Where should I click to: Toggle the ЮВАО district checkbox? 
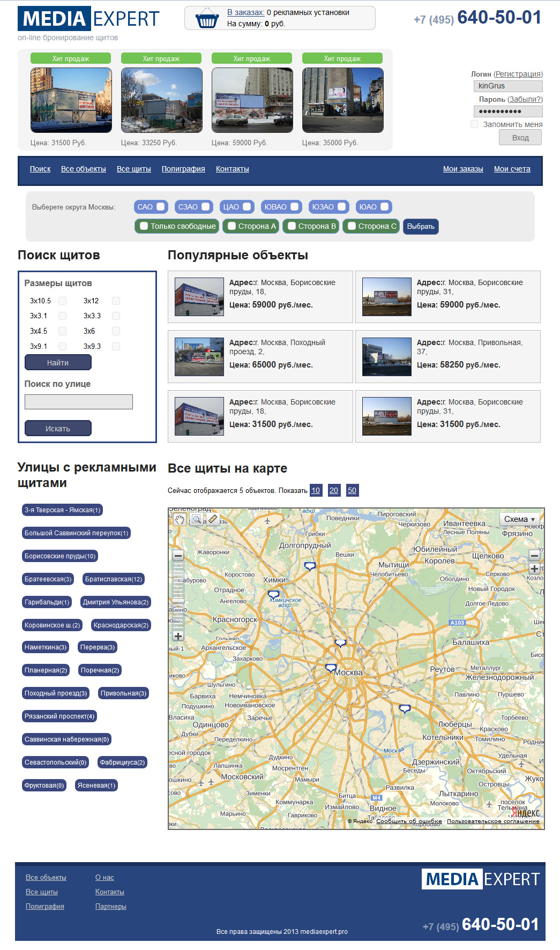[295, 207]
